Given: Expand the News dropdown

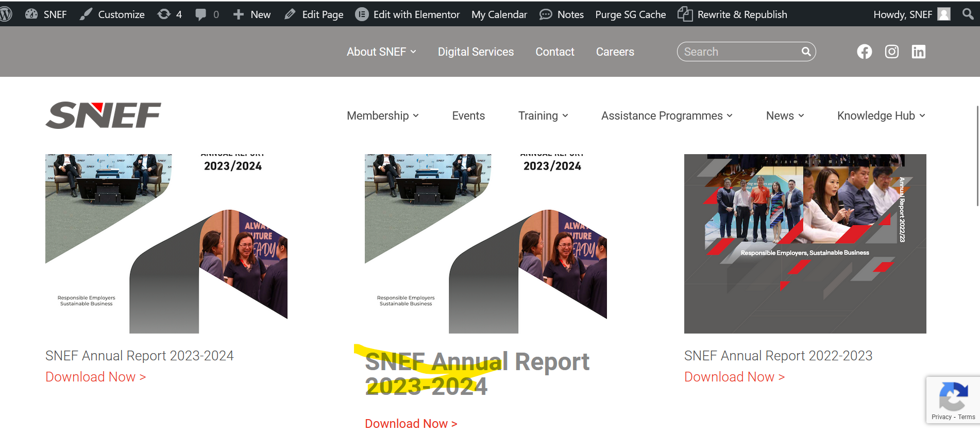Looking at the screenshot, I should [785, 115].
